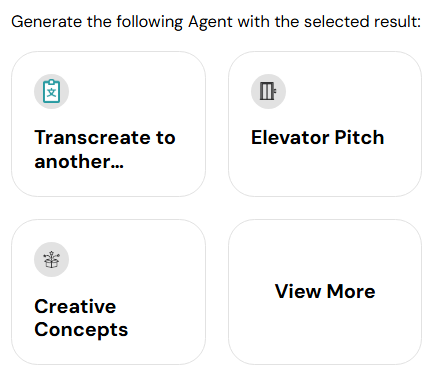Choose the Elevator Pitch agent card
Viewport: 432px width, 377px height.
(325, 124)
